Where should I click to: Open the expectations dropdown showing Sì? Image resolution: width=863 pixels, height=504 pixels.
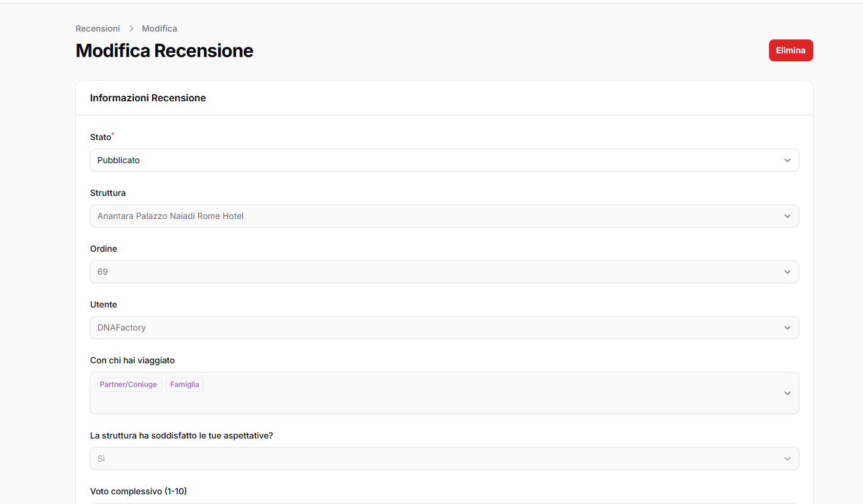(425, 459)
